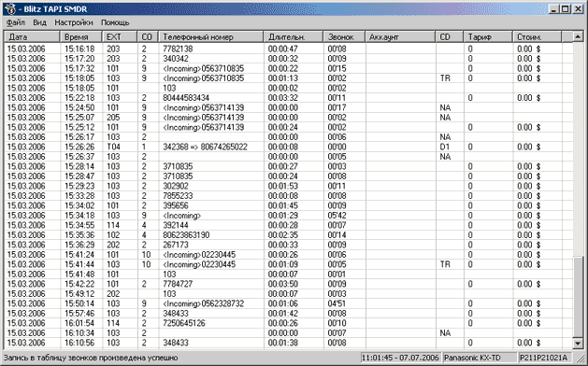Viewport: 588px width, 366px height.
Task: Click the Длительн. column header
Action: pos(294,36)
